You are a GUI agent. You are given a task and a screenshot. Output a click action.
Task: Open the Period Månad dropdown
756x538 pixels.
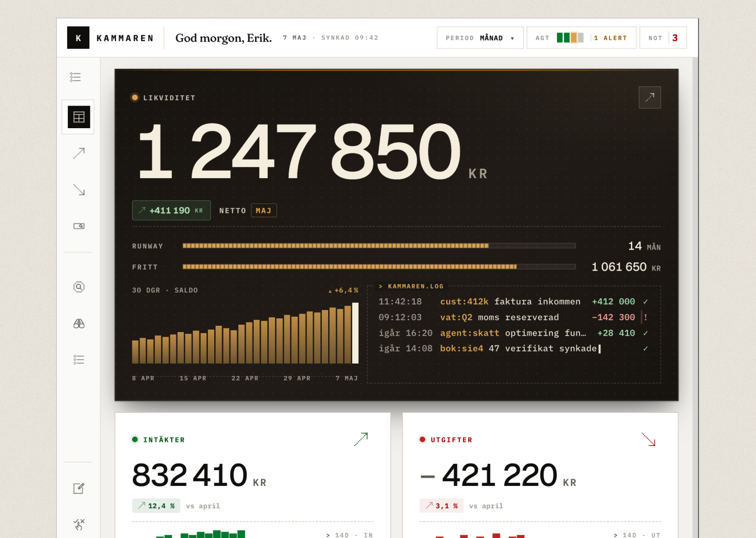point(480,38)
